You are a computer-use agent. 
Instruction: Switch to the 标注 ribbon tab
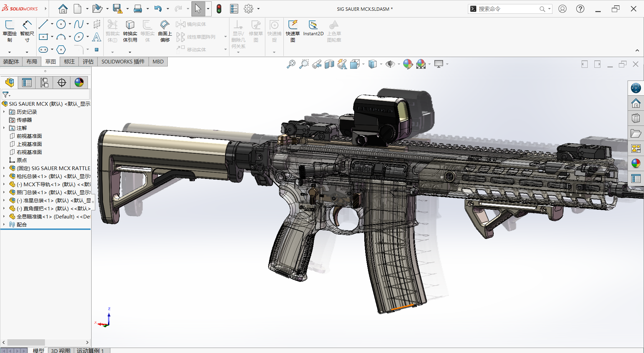tap(69, 62)
